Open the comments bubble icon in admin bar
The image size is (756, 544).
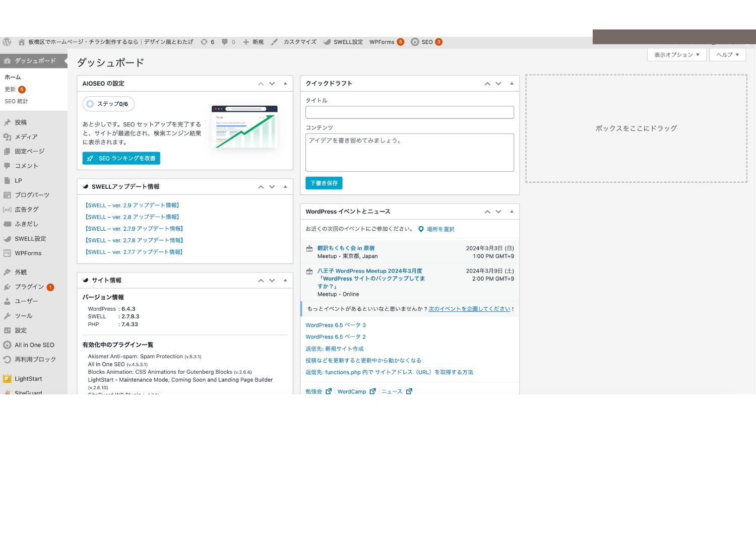tap(225, 42)
